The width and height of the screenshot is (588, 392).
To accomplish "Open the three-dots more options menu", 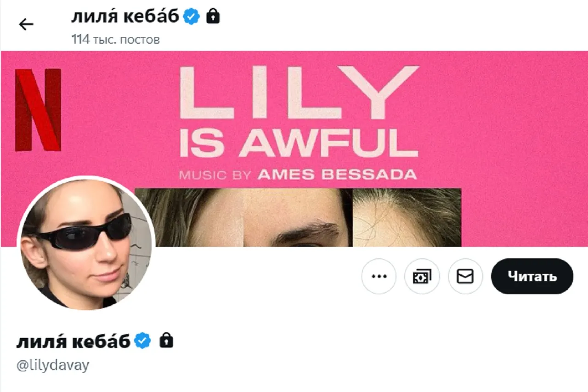I will click(x=379, y=276).
